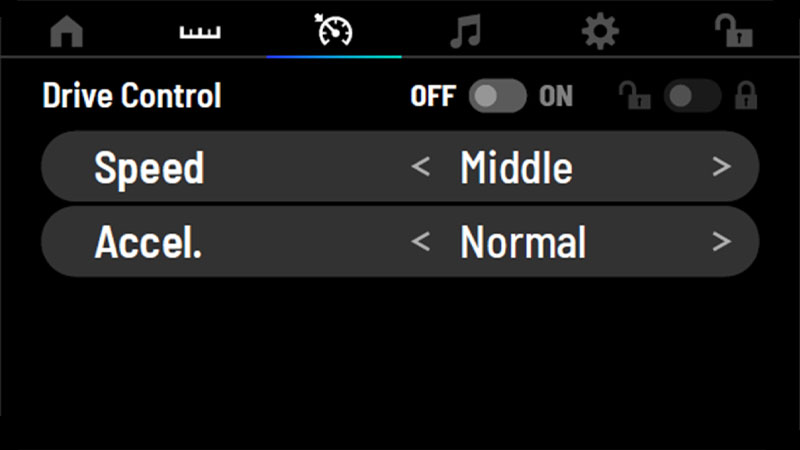
Task: Click the OFF label of Drive Control
Action: coord(433,96)
